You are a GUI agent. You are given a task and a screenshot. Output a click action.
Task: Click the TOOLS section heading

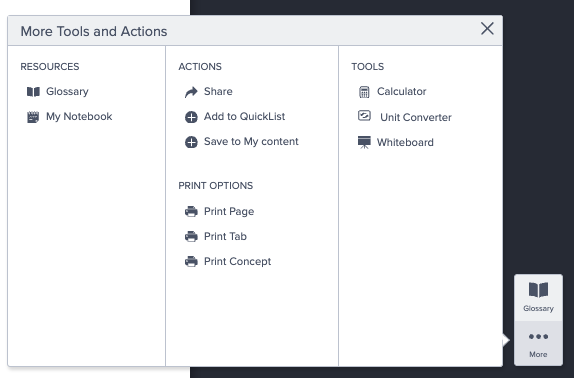click(x=368, y=67)
